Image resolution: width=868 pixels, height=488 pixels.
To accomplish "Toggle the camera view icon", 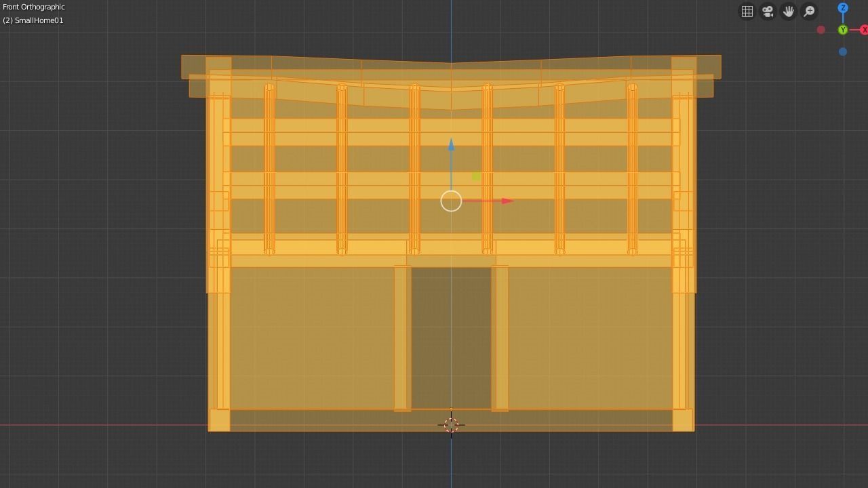I will (x=768, y=12).
